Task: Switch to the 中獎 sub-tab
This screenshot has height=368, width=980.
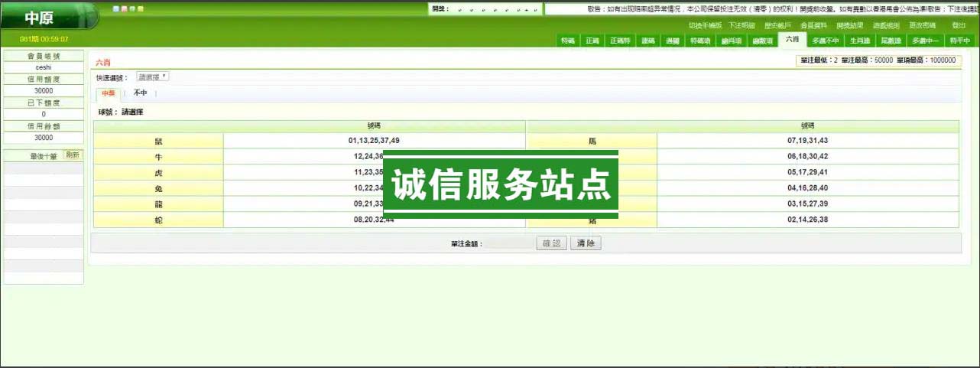Action: (109, 93)
